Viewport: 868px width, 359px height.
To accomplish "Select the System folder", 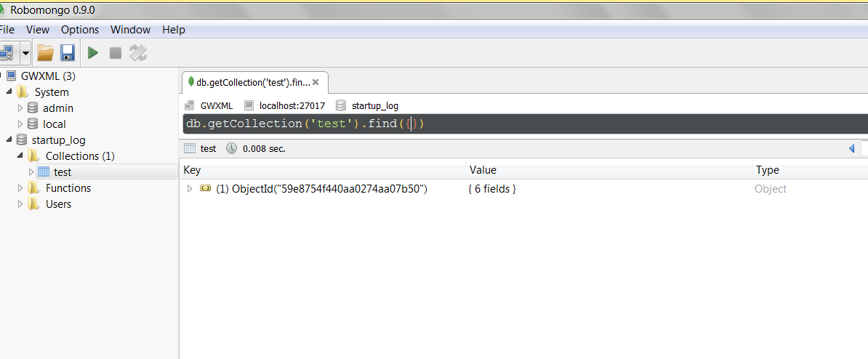I will coord(52,92).
